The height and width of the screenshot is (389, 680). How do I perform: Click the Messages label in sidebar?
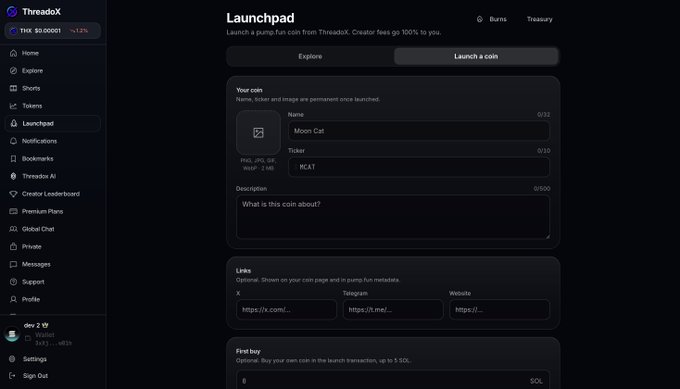pos(36,264)
